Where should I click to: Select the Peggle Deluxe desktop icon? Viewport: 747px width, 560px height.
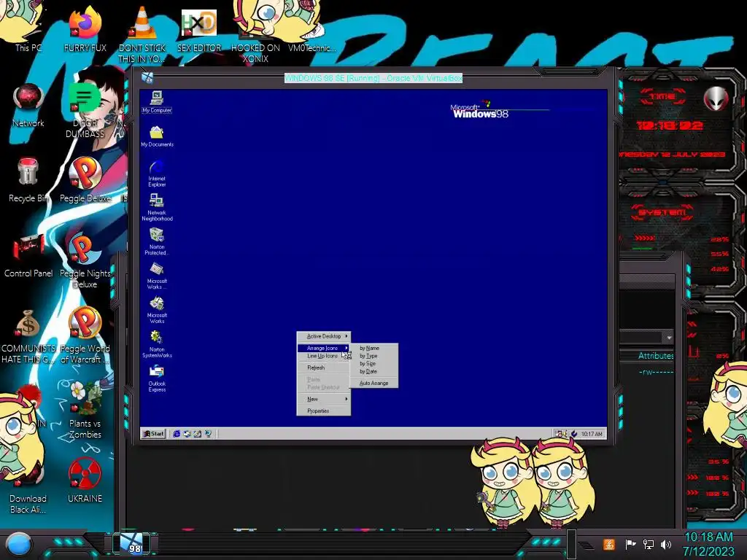(85, 180)
